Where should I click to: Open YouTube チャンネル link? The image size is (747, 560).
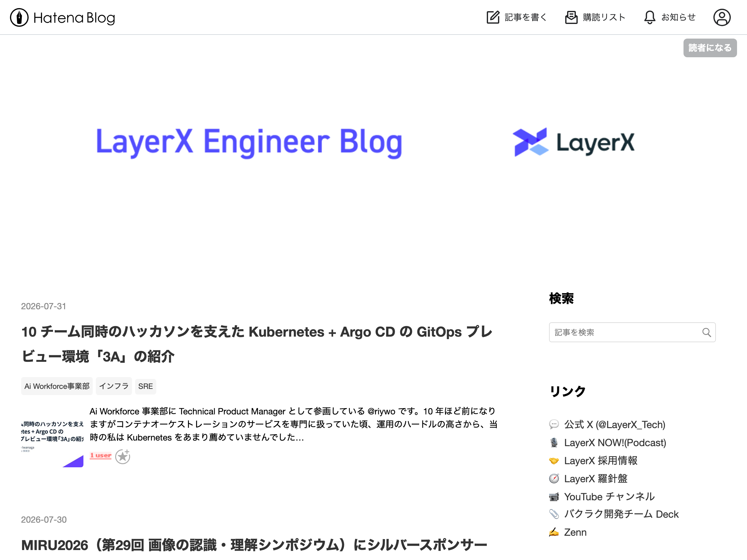tap(609, 496)
